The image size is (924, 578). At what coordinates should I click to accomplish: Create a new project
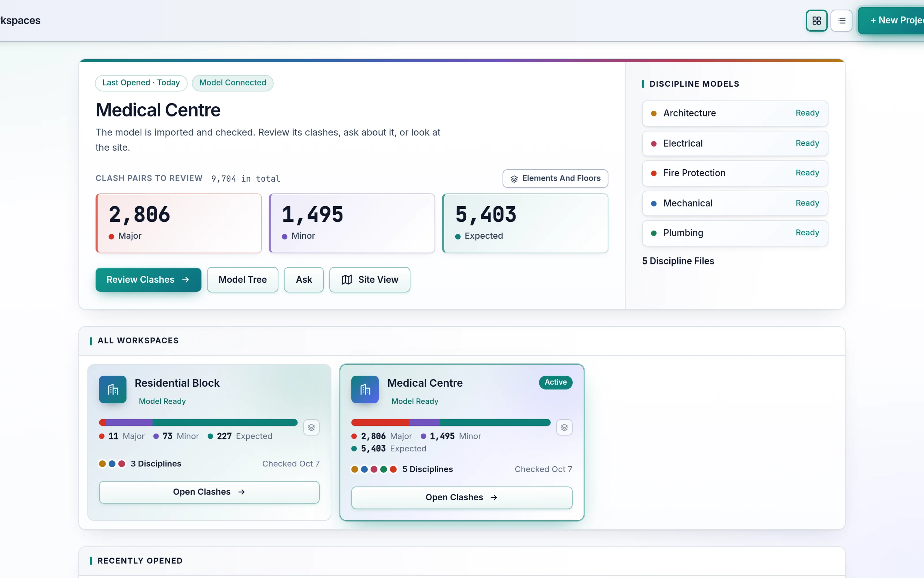coord(892,21)
